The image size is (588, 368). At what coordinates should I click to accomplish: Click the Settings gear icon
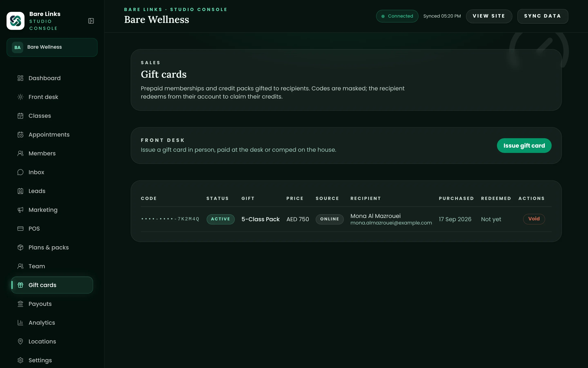20,360
